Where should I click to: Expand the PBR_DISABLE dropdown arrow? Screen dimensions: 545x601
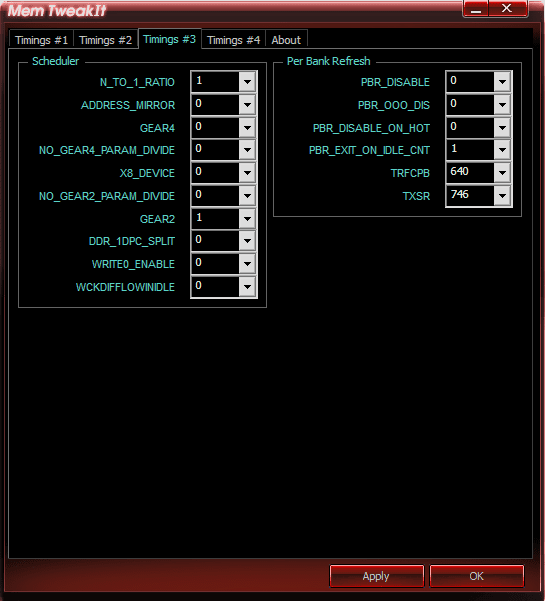[x=502, y=82]
